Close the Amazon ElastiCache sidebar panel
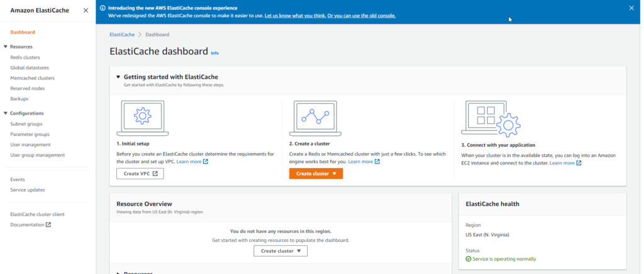 86,10
